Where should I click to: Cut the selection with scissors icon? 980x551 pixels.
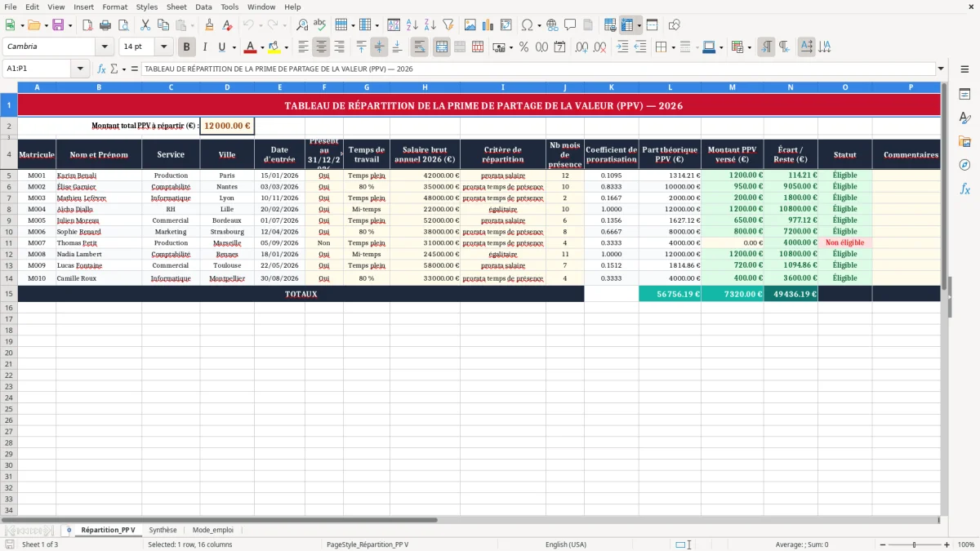point(145,25)
